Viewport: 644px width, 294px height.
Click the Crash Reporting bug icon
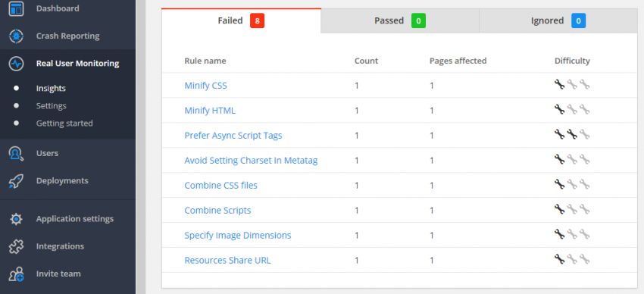coord(16,36)
